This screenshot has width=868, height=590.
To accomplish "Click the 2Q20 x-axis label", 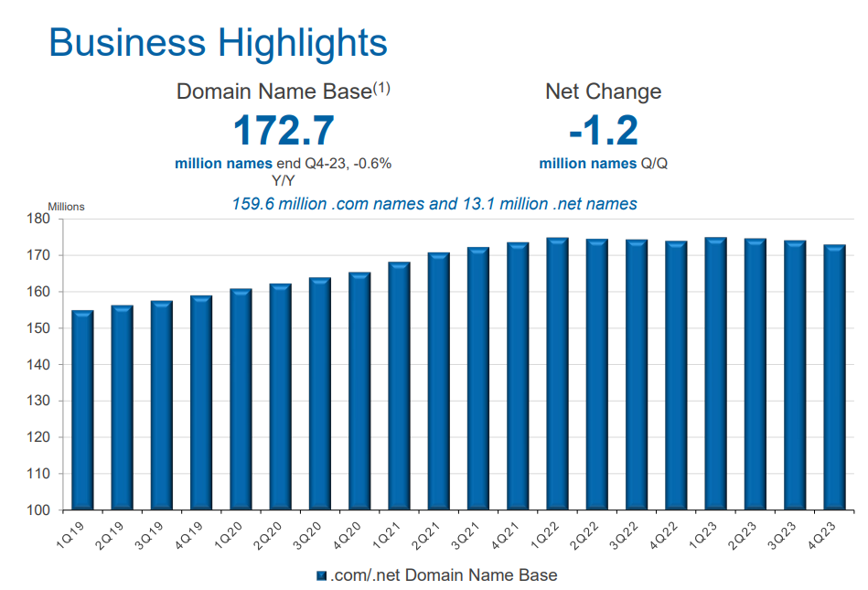I will pos(269,535).
